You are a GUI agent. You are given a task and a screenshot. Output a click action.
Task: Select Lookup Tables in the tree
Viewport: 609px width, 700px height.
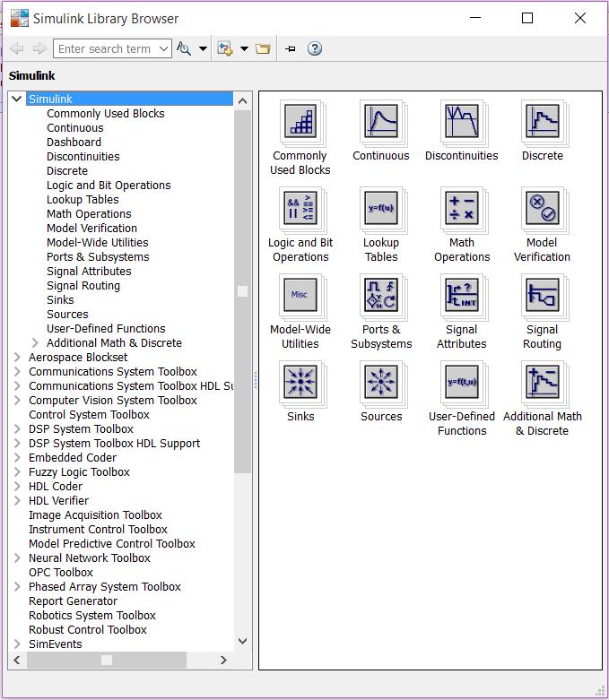(83, 200)
